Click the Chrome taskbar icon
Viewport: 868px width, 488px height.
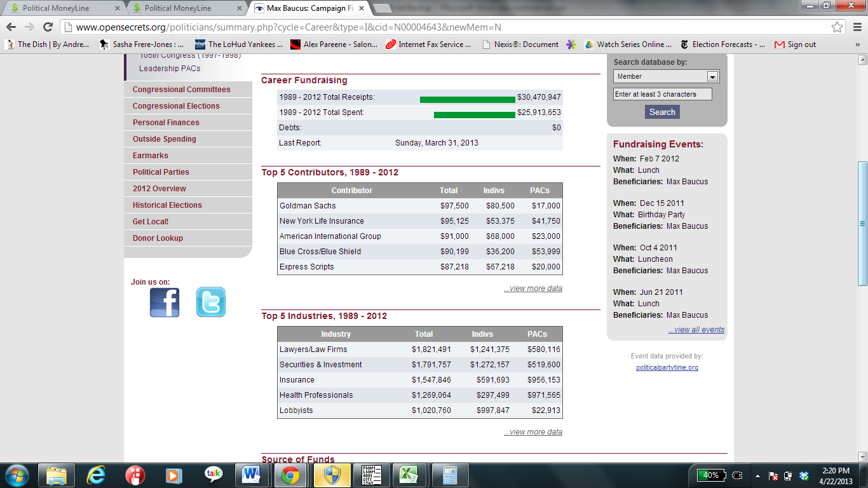coord(291,475)
